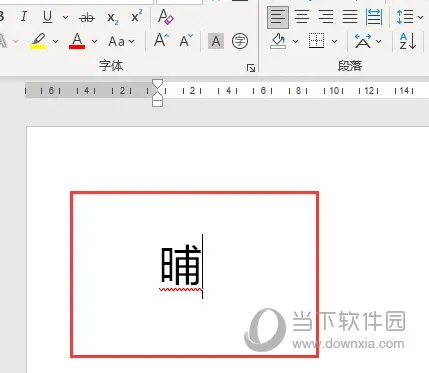Open line and paragraph spacing
The width and height of the screenshot is (429, 373).
[x=405, y=17]
